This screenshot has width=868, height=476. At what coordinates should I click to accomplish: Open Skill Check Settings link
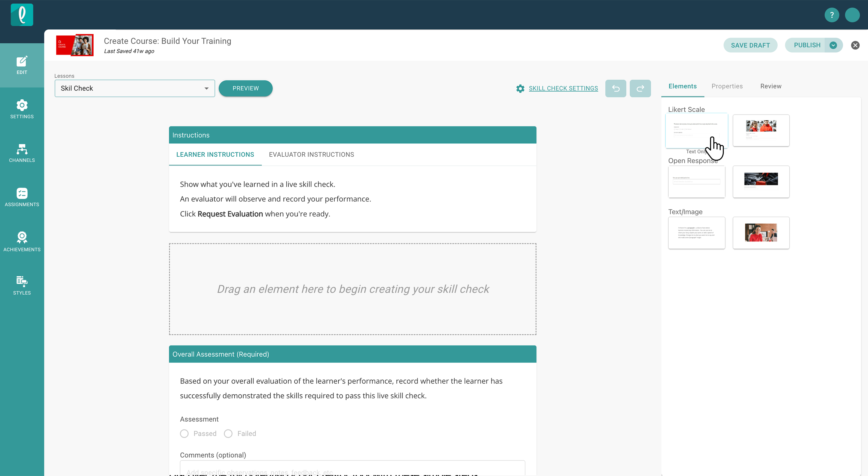tap(563, 88)
